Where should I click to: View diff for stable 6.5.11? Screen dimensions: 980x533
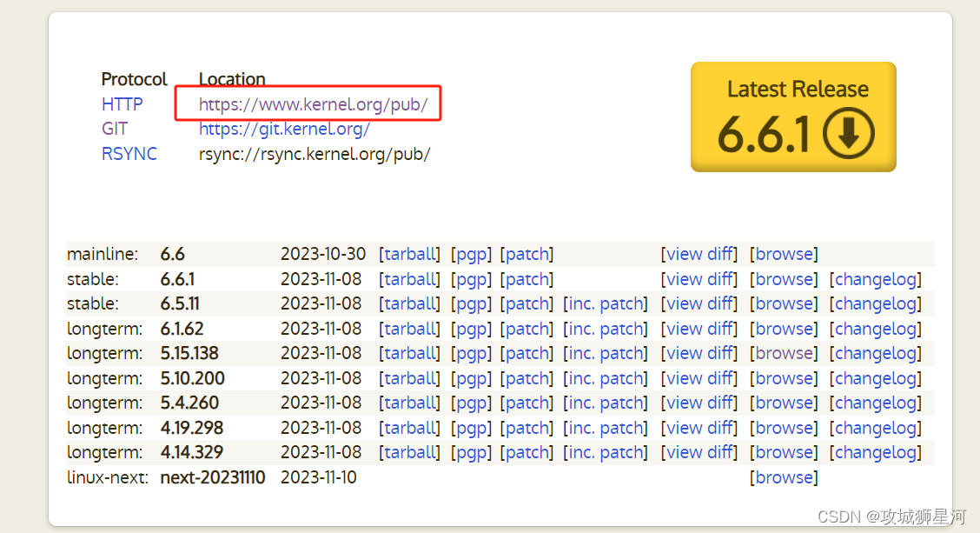pyautogui.click(x=699, y=303)
